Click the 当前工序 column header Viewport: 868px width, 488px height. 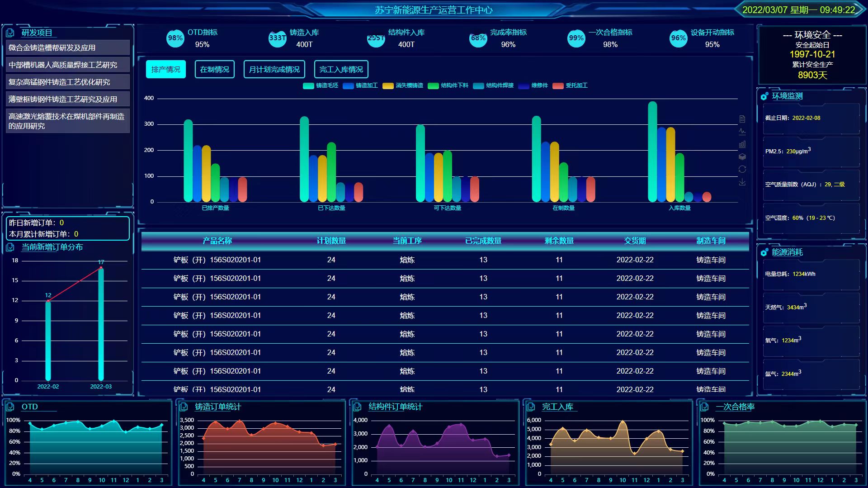pyautogui.click(x=407, y=241)
